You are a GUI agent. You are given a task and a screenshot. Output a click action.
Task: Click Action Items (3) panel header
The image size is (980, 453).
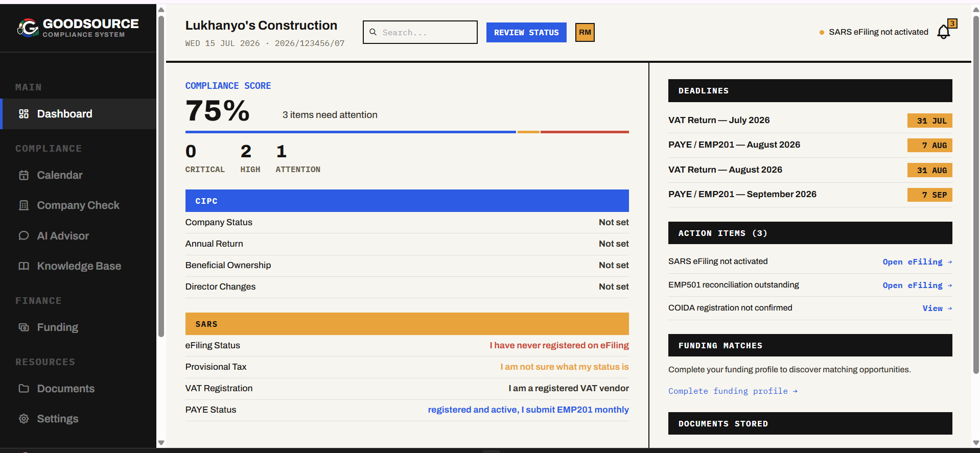pyautogui.click(x=810, y=233)
